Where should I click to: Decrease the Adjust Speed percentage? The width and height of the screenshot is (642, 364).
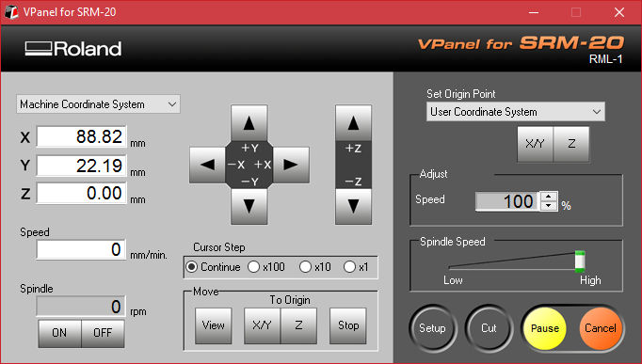(549, 206)
